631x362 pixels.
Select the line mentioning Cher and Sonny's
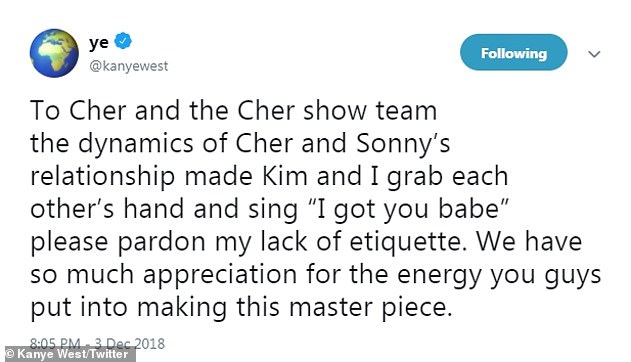pos(240,144)
